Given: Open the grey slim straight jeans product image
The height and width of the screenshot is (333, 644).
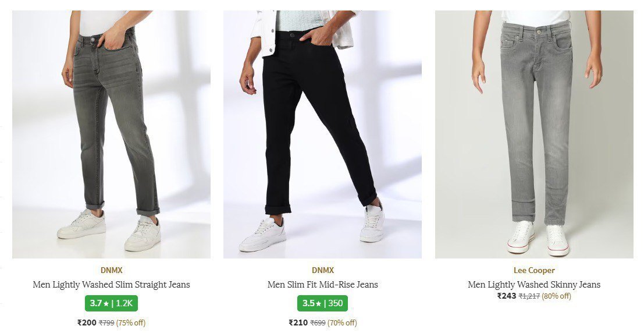Looking at the screenshot, I should [111, 134].
